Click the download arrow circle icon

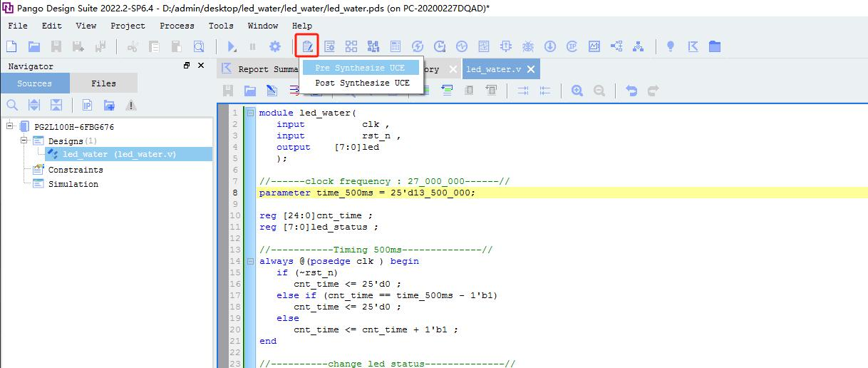click(550, 46)
